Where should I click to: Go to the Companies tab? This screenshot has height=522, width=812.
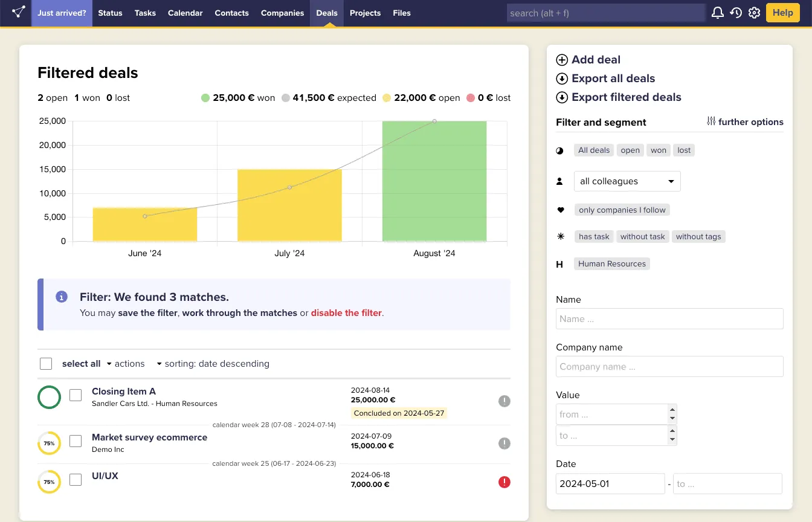282,13
